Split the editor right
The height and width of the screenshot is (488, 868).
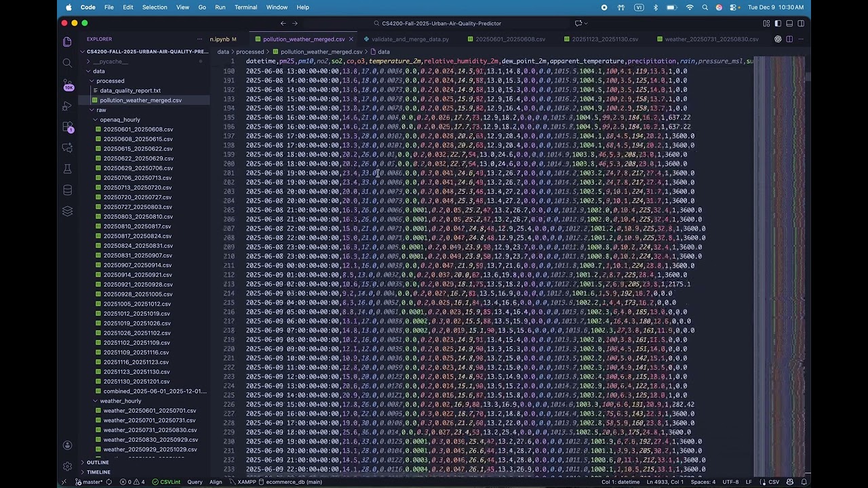coord(789,39)
